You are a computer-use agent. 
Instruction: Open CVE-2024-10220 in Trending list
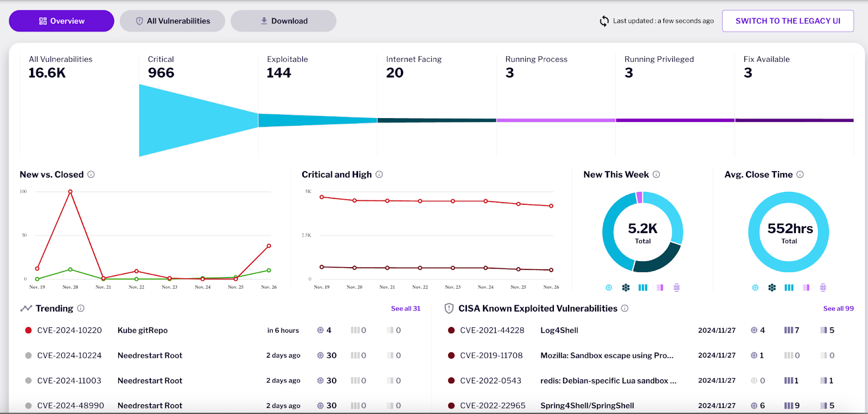pyautogui.click(x=69, y=330)
